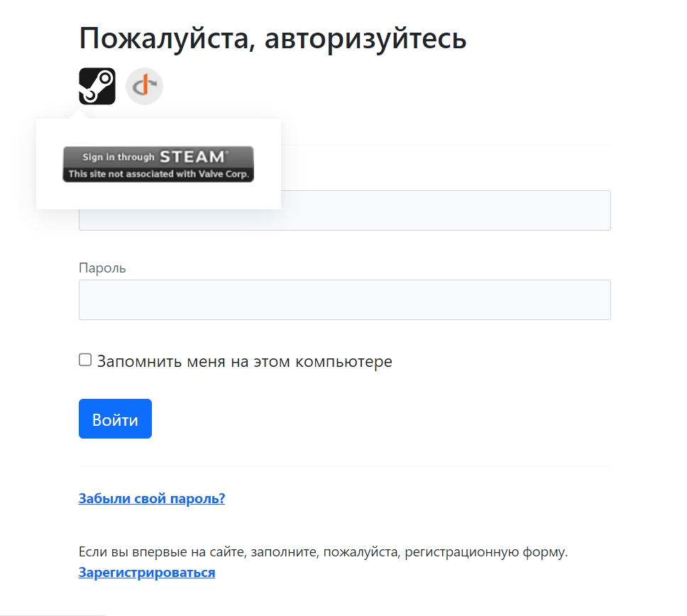Focus the Пароль password field

tap(344, 299)
